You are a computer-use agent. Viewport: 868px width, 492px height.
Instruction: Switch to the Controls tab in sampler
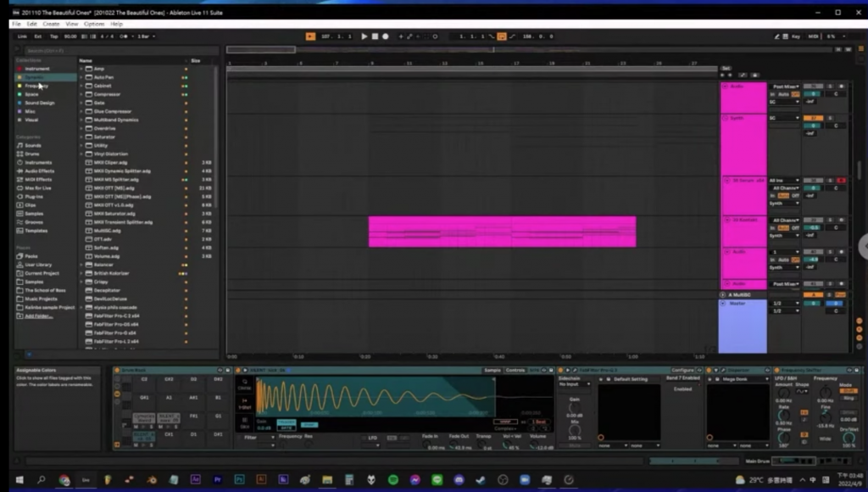tap(515, 370)
